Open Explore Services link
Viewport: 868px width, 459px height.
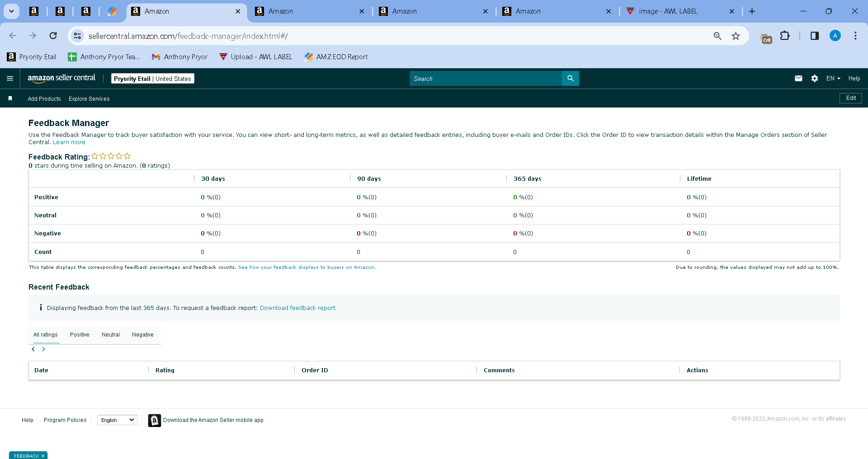[89, 99]
